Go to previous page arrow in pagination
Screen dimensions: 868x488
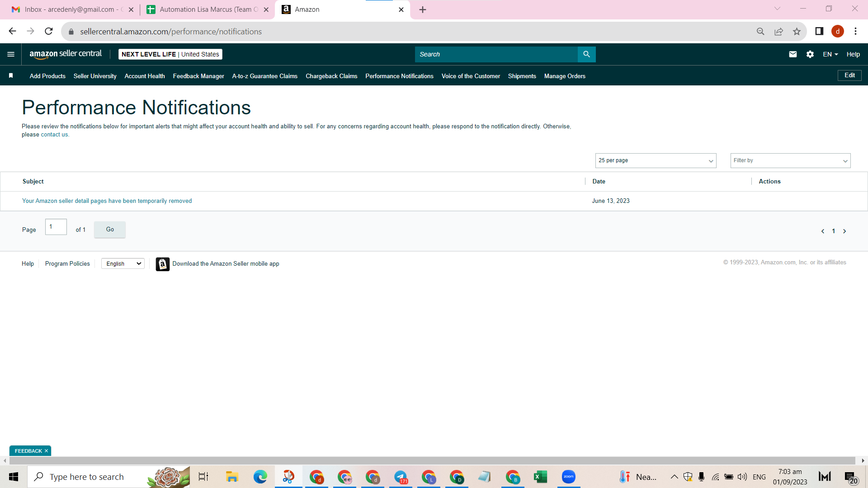(822, 231)
